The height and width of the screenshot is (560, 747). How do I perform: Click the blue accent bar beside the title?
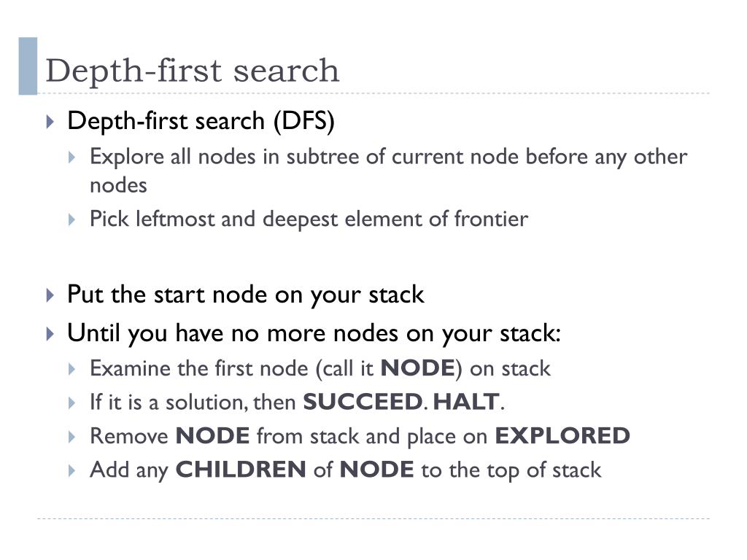[x=28, y=66]
